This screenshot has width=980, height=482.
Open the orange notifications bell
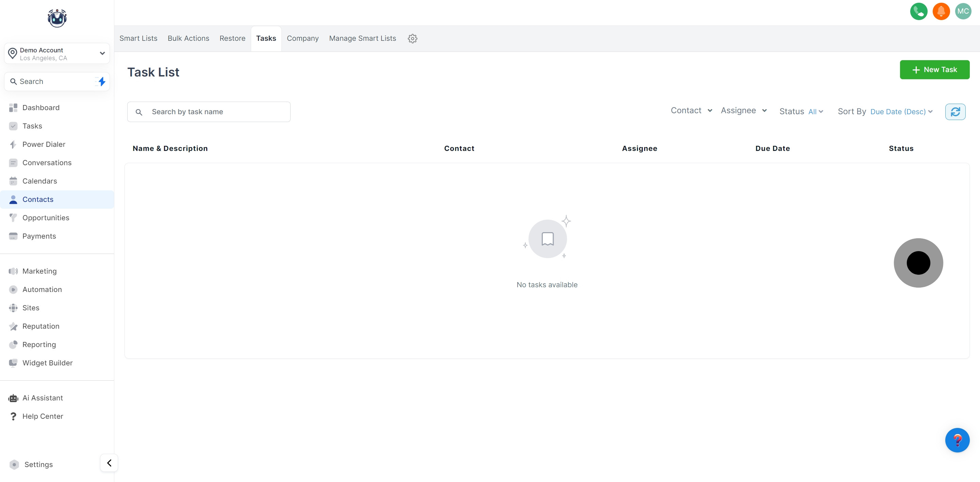click(x=941, y=12)
